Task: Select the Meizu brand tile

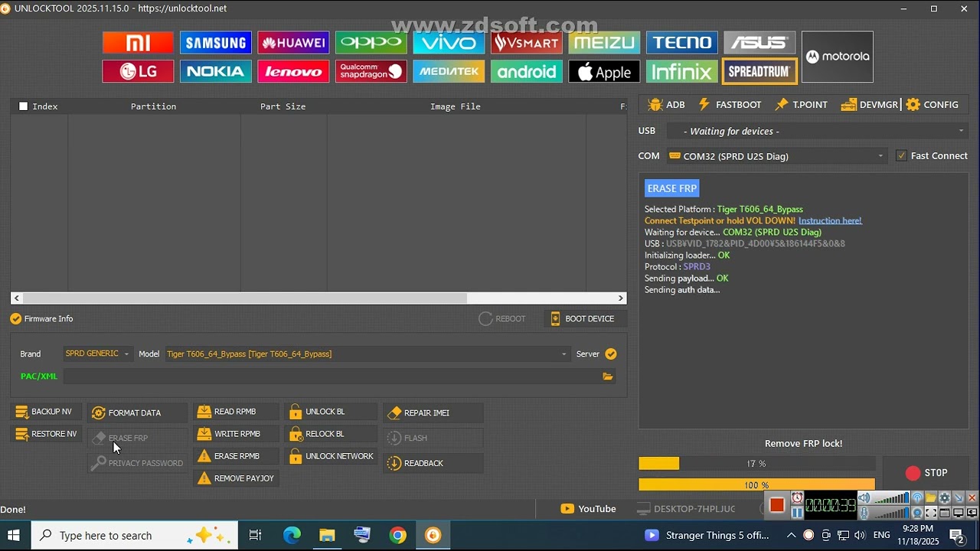Action: 604,43
